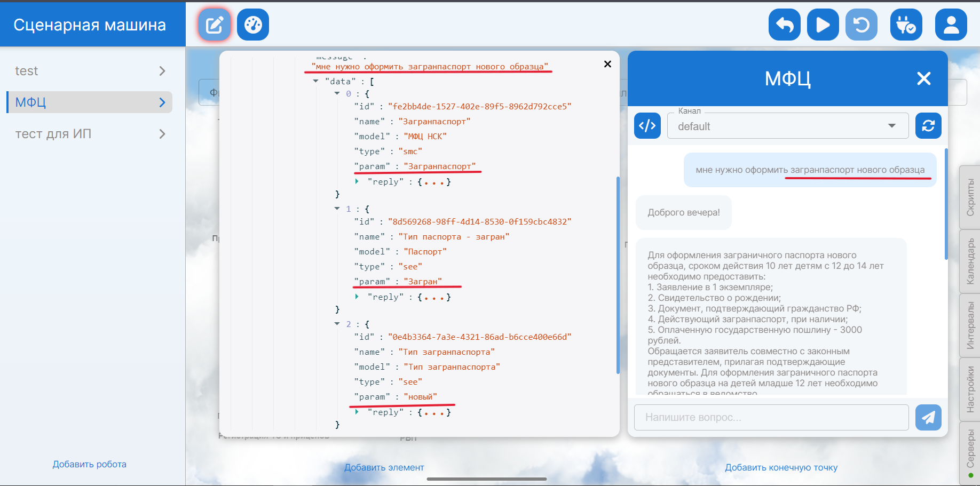This screenshot has height=486, width=980.
Task: Click the Добавить робота link
Action: (89, 464)
